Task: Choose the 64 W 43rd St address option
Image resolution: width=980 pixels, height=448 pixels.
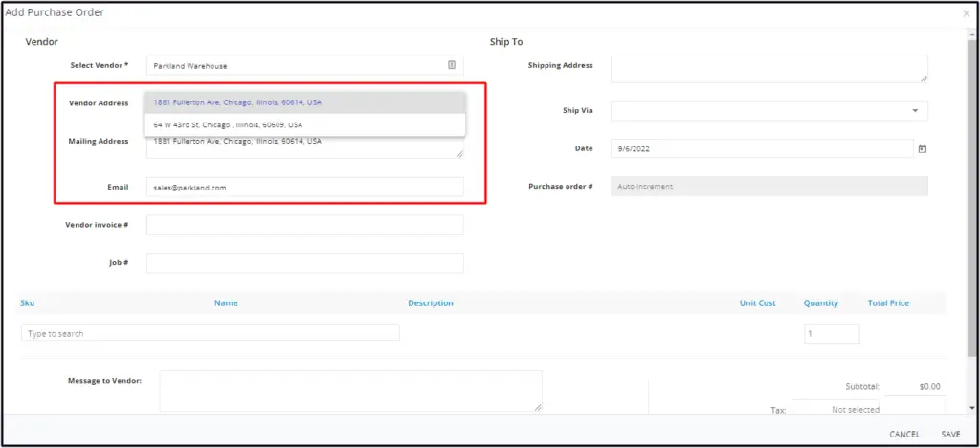Action: pos(304,125)
